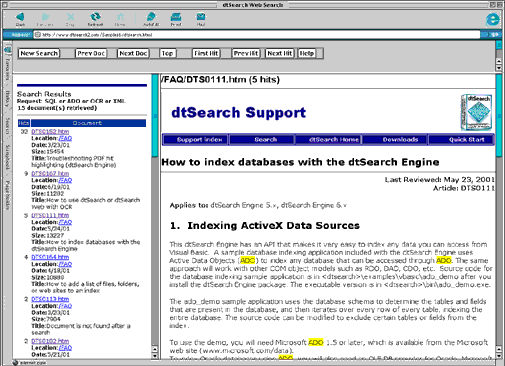Open the History side tab

point(7,99)
